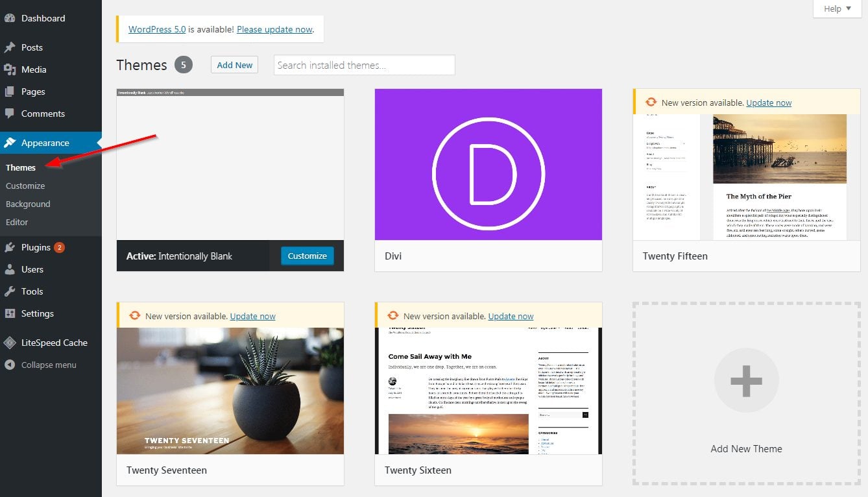Open the Dashboard menu item
Screen dimensions: 868x497
point(51,18)
